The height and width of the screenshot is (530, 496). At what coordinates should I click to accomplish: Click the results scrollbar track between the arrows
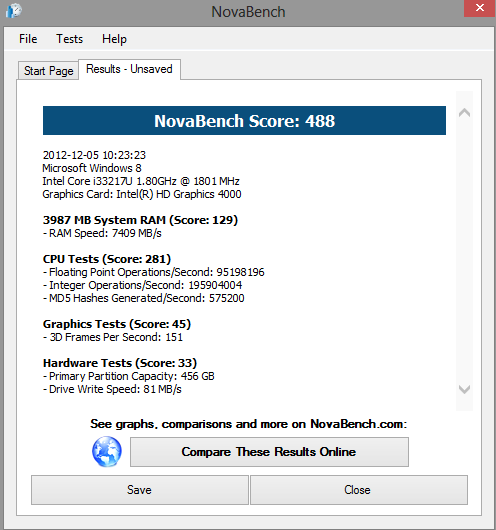point(464,251)
